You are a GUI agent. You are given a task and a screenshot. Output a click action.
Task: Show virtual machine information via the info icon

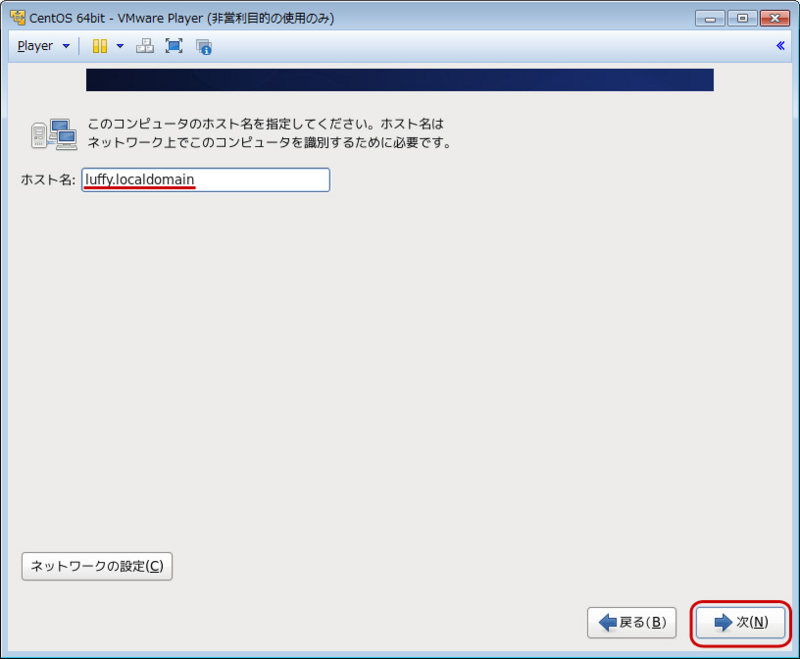203,45
